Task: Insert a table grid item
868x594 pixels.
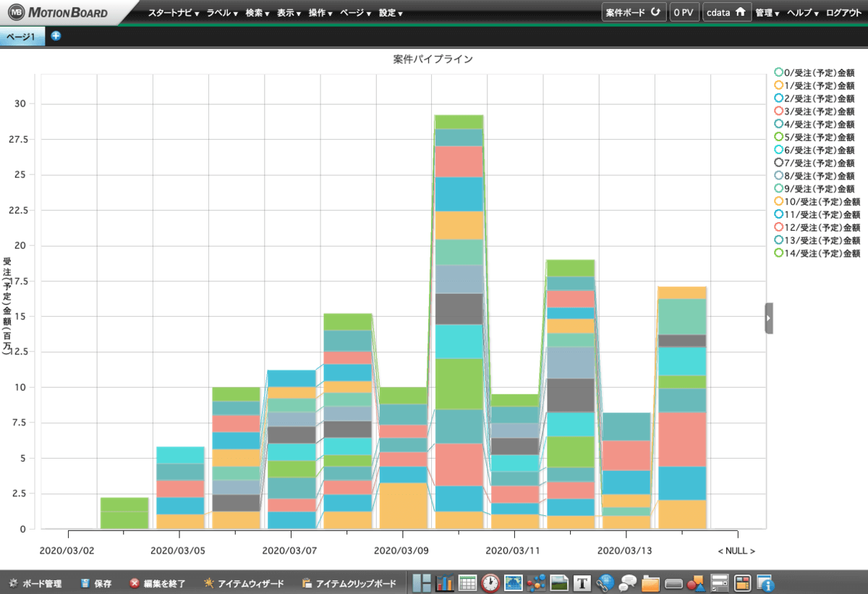Action: pyautogui.click(x=467, y=582)
